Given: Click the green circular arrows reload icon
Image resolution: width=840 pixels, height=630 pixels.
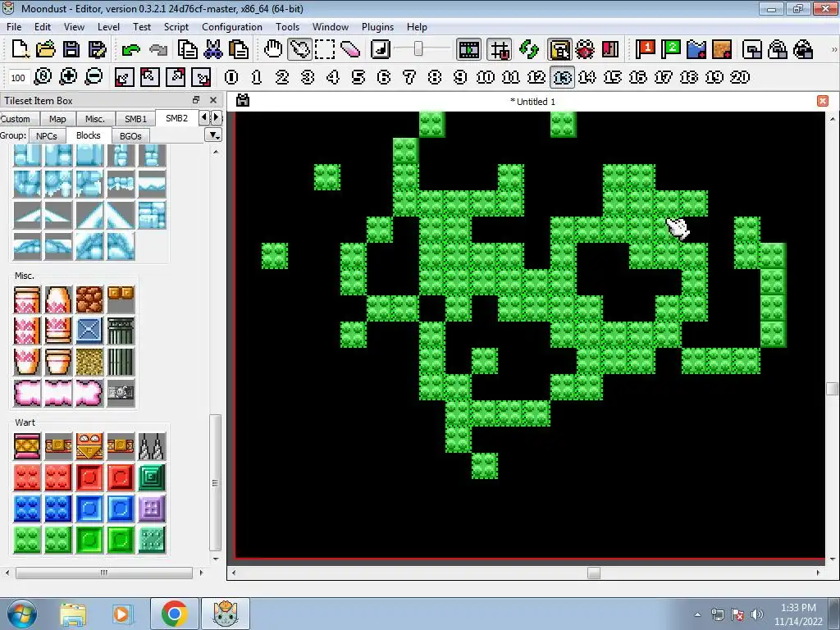Looking at the screenshot, I should (529, 49).
